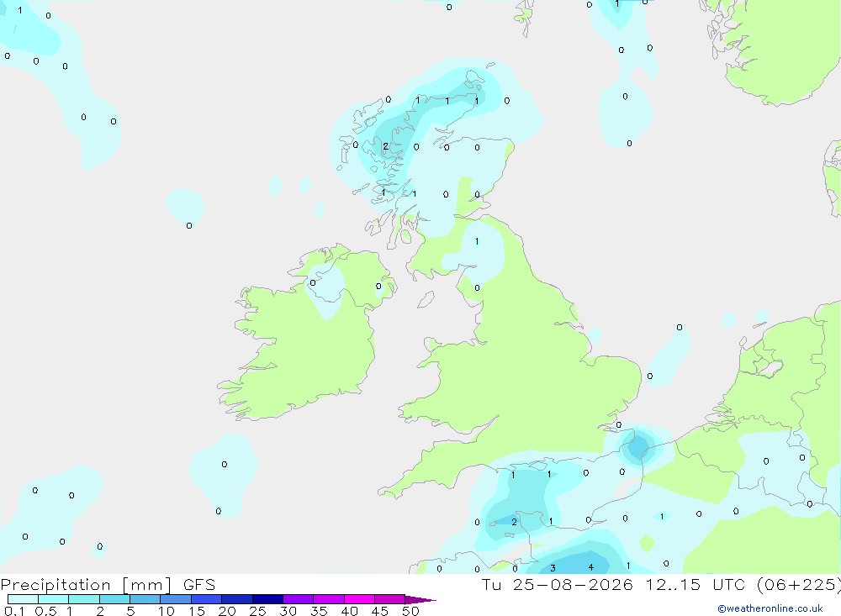This screenshot has width=841, height=616.
Task: Click the '2' value in the English Channel
Action: (x=515, y=522)
